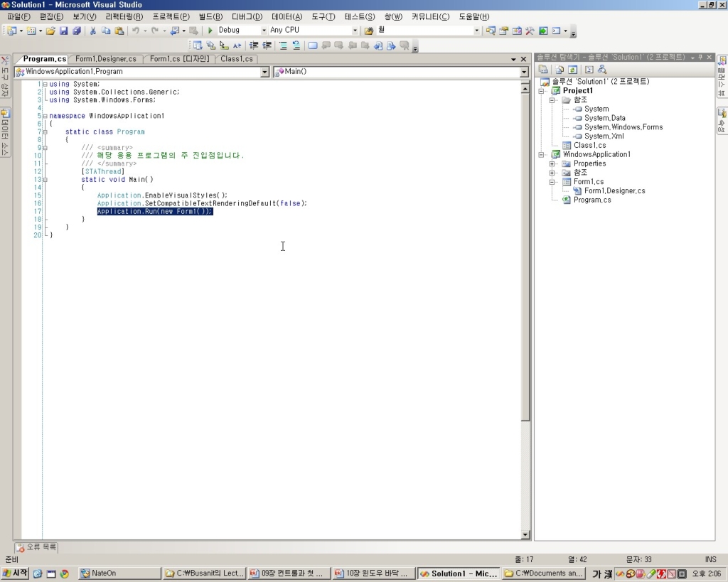Click the Copy icon in the toolbar
The height and width of the screenshot is (582, 728).
pos(106,31)
